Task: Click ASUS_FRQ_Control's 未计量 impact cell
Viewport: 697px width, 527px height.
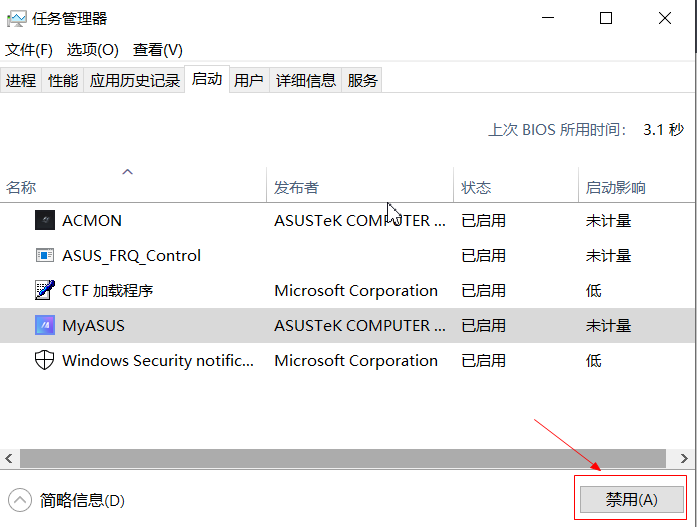Action: pyautogui.click(x=608, y=256)
